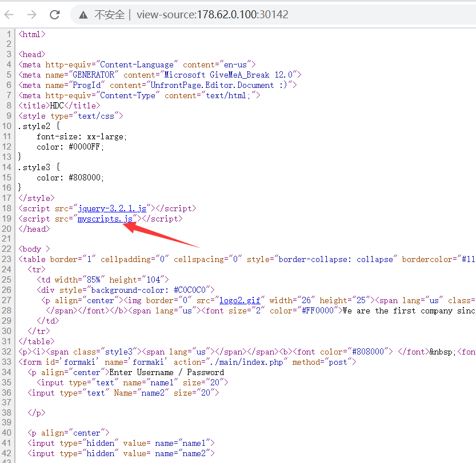The height and width of the screenshot is (463, 476).
Task: Click the <title>HDC</title> line
Action: tap(59, 106)
